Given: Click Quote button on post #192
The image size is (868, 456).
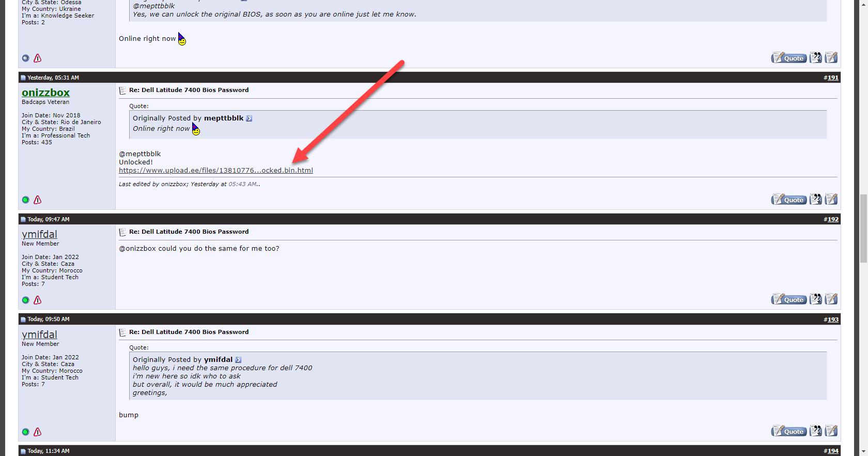Looking at the screenshot, I should pos(789,299).
